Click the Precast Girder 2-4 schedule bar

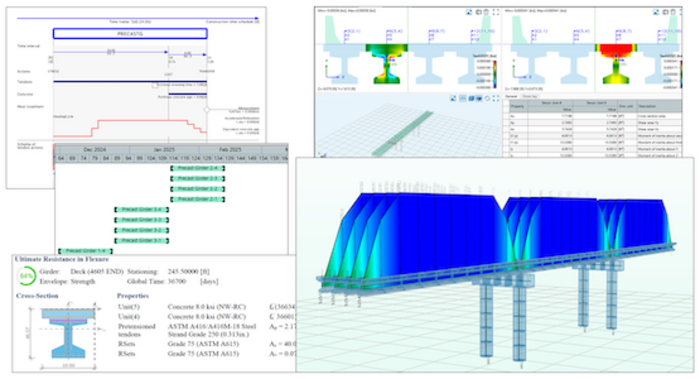coord(197,168)
